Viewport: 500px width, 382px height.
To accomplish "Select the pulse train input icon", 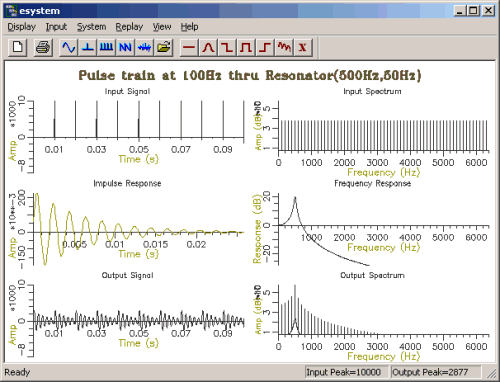I will [106, 47].
